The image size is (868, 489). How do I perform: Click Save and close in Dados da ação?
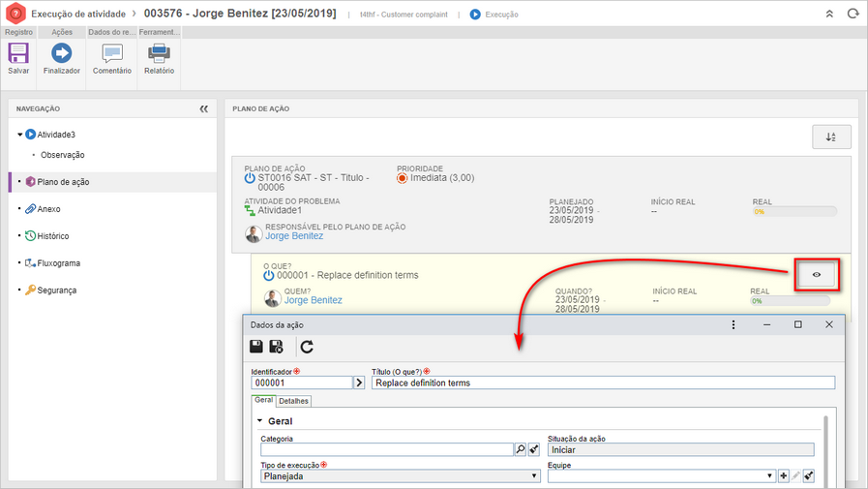(x=276, y=347)
